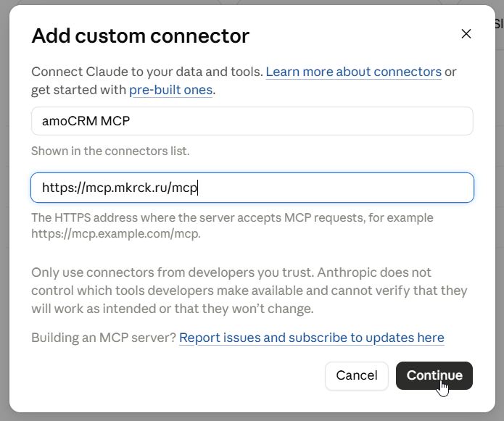Click the example URL https://mcp.example.com/mcp text
Viewport: 504px width, 421px height.
[x=116, y=233]
